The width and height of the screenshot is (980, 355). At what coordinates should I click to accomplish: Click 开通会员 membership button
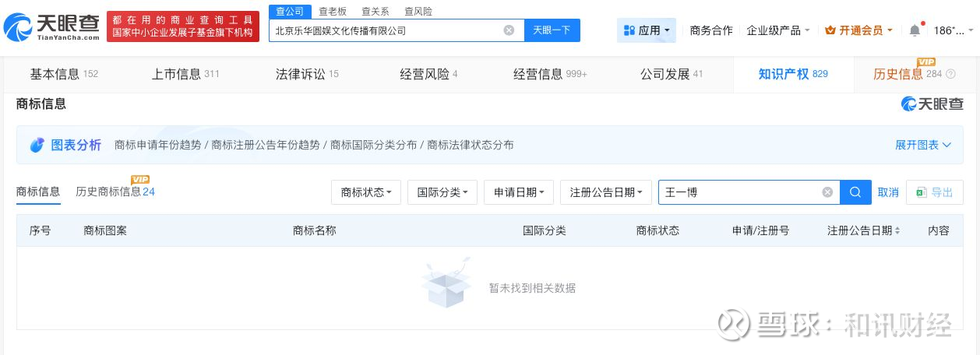pos(858,30)
